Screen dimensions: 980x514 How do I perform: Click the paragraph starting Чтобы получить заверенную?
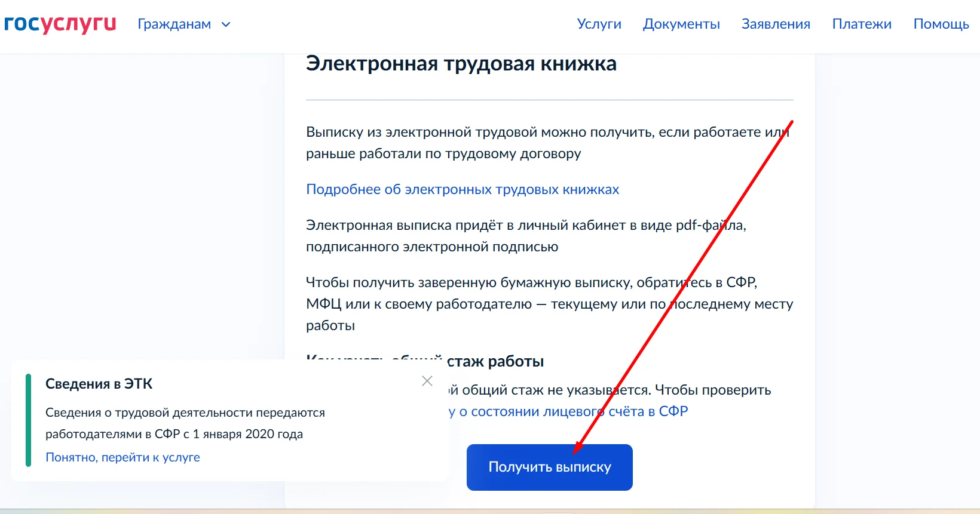coord(550,304)
